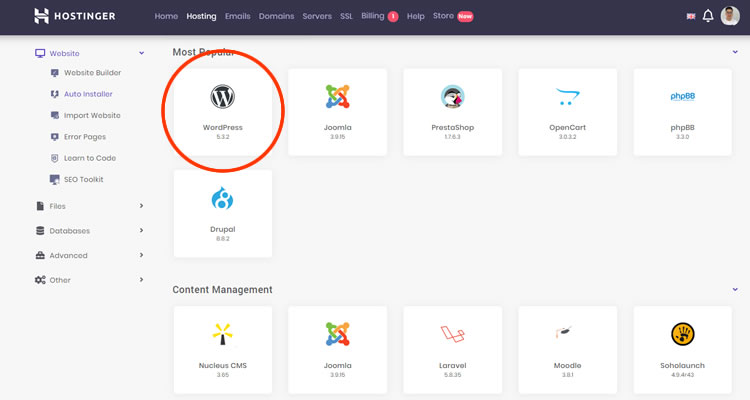The height and width of the screenshot is (400, 750).
Task: Open the Store menu item
Action: point(443,16)
